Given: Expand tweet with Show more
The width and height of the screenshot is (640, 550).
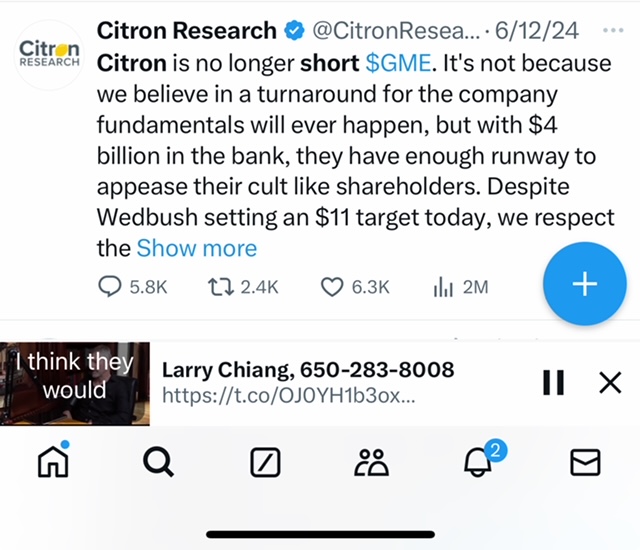Looking at the screenshot, I should pos(196,248).
